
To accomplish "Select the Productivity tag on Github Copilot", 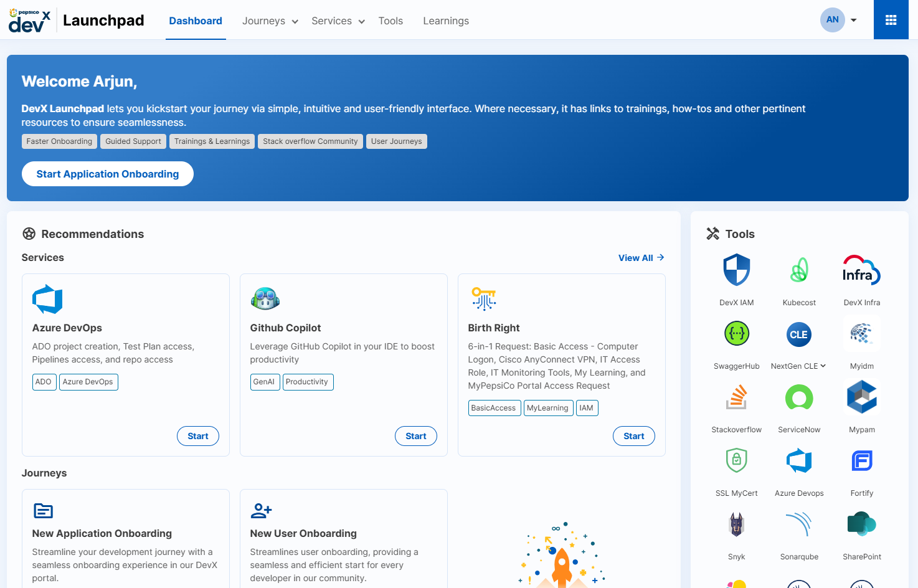I will [308, 382].
